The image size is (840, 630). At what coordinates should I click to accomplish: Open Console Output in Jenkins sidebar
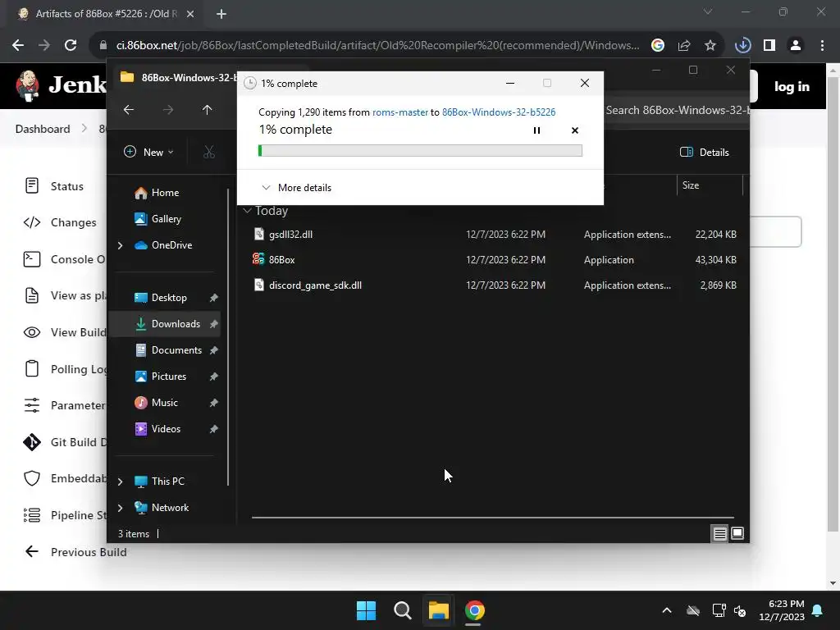[x=64, y=259]
